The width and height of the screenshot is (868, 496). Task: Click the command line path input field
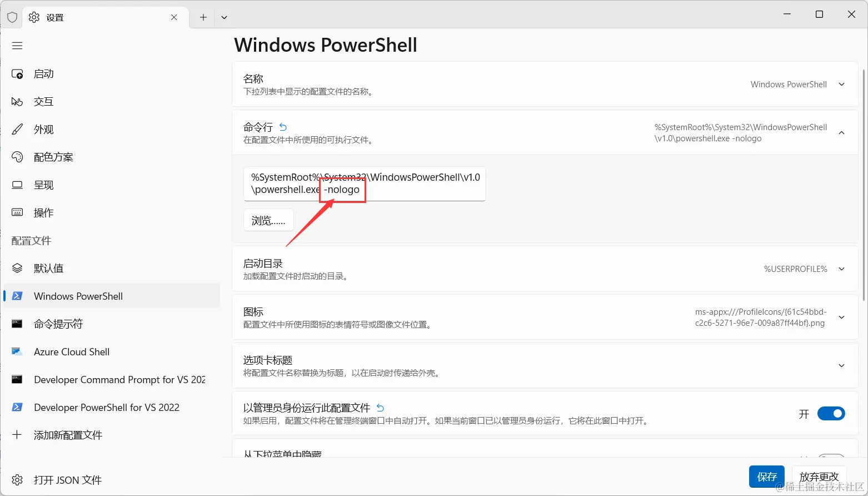click(365, 183)
